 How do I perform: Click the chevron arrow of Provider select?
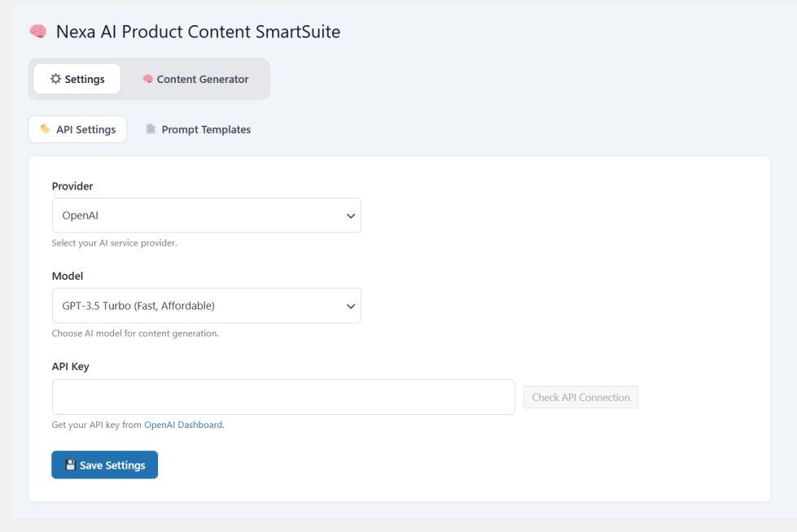tap(351, 216)
